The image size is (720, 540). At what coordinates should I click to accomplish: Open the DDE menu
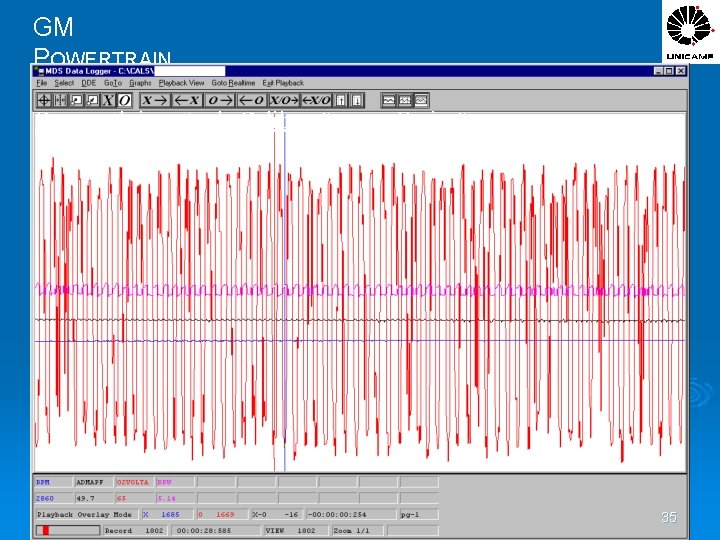click(89, 83)
